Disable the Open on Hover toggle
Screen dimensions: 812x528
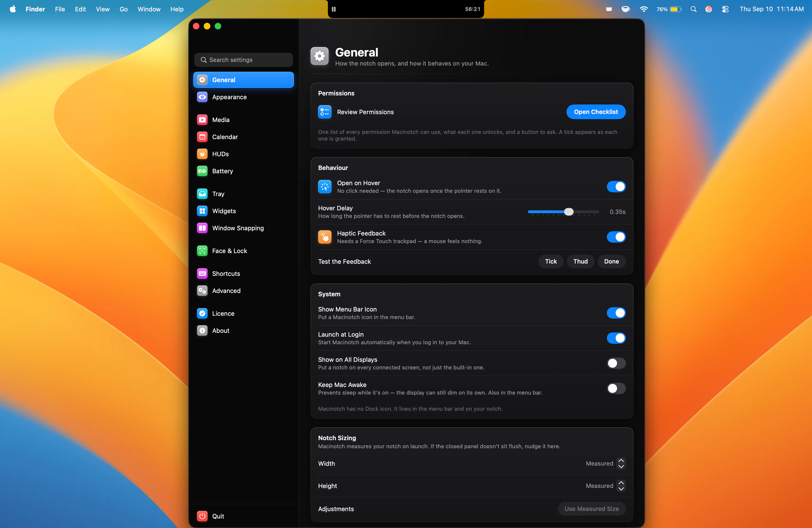[616, 187]
